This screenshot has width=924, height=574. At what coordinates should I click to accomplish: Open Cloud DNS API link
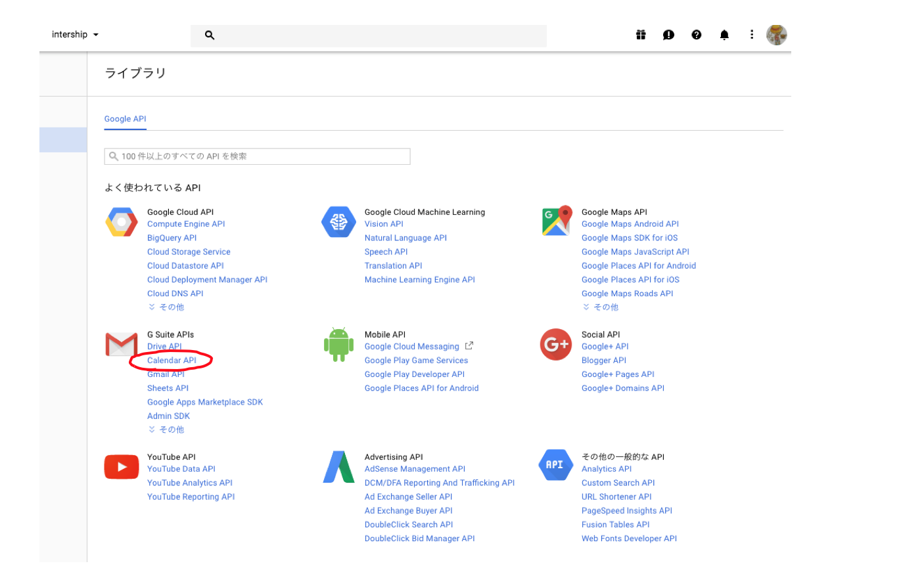click(175, 294)
